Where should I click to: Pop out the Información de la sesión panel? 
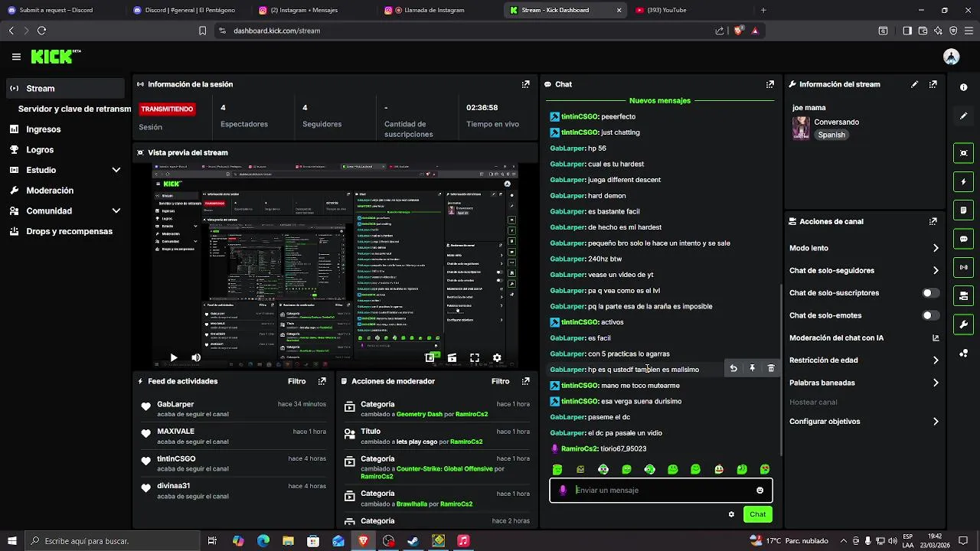pyautogui.click(x=525, y=84)
